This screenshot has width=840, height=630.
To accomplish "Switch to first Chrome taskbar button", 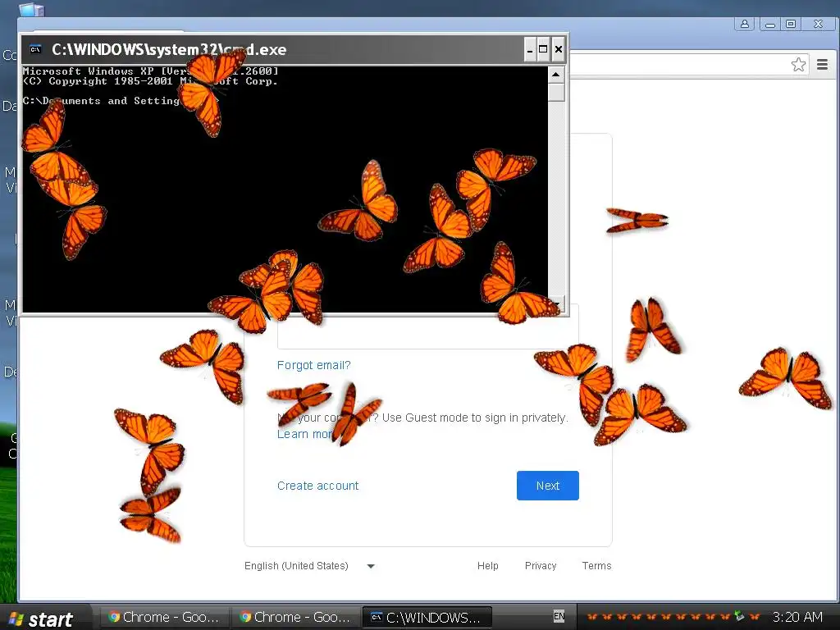I will tap(164, 617).
